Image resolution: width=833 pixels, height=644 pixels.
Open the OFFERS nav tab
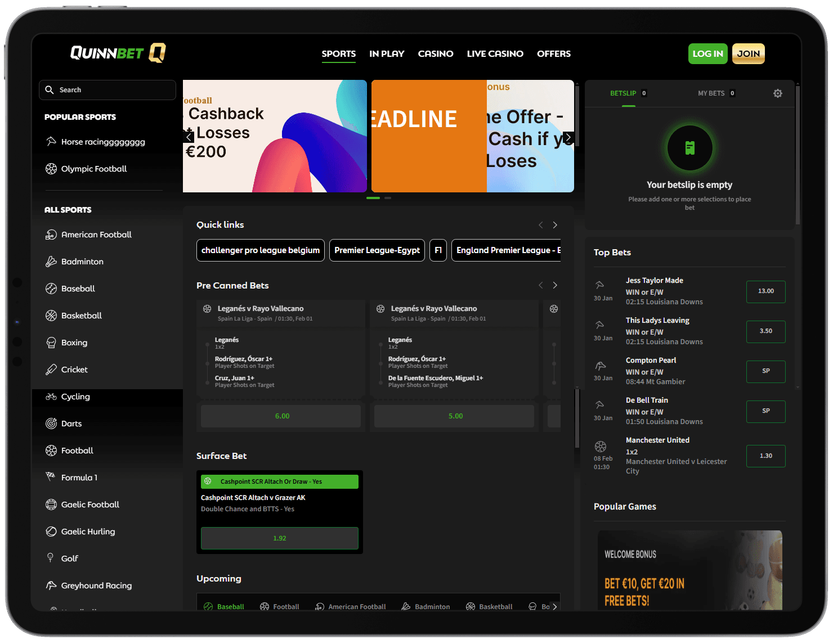point(554,54)
